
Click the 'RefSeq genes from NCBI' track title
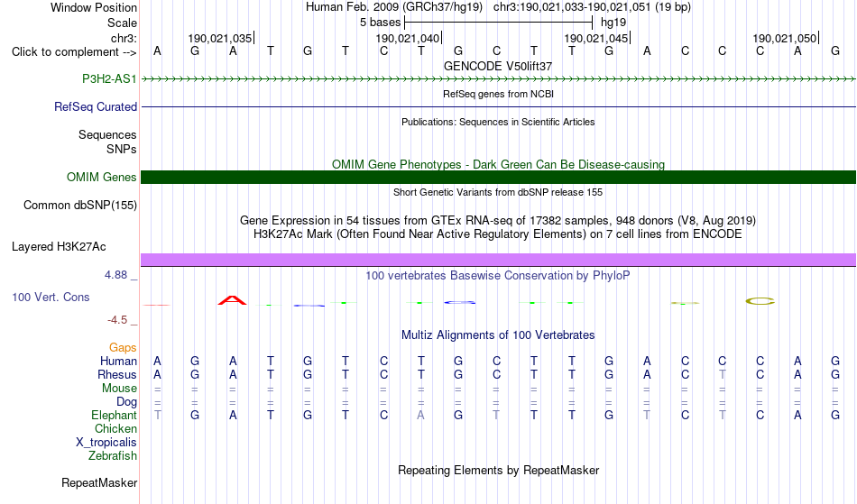pyautogui.click(x=499, y=94)
